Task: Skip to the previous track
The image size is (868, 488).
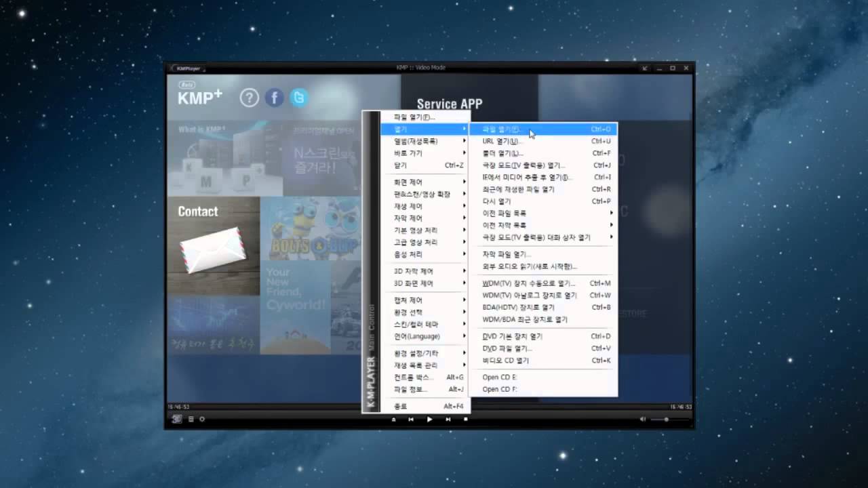Action: pyautogui.click(x=411, y=420)
